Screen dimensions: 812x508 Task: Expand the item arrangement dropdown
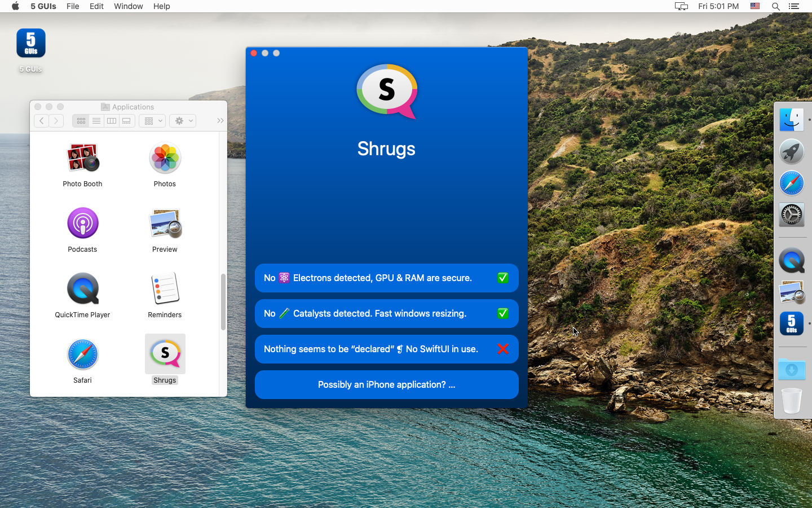152,121
